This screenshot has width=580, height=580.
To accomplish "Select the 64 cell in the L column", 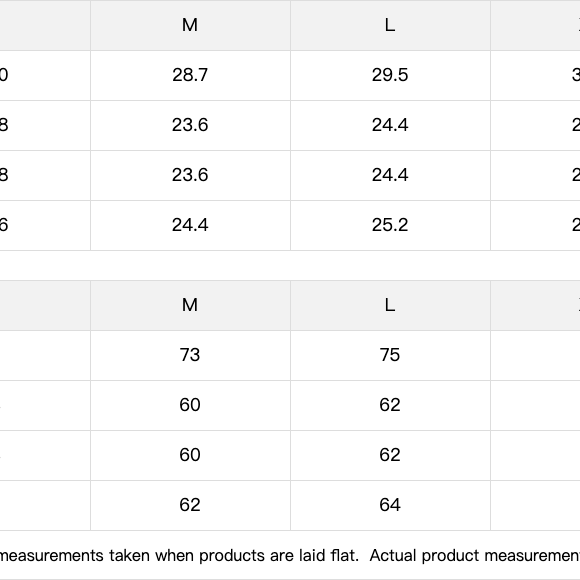I will (x=390, y=505).
